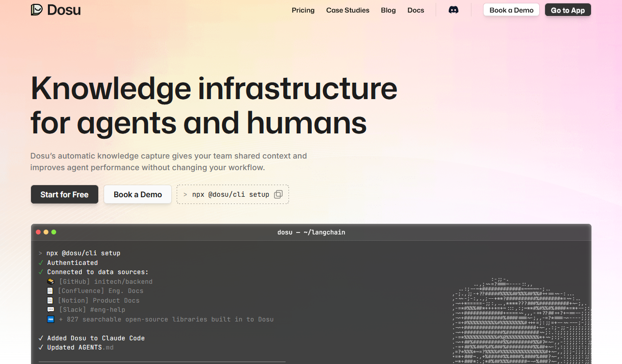Viewport: 622px width, 364px height.
Task: Click the npx @dosu/cli setup command box
Action: tap(233, 194)
